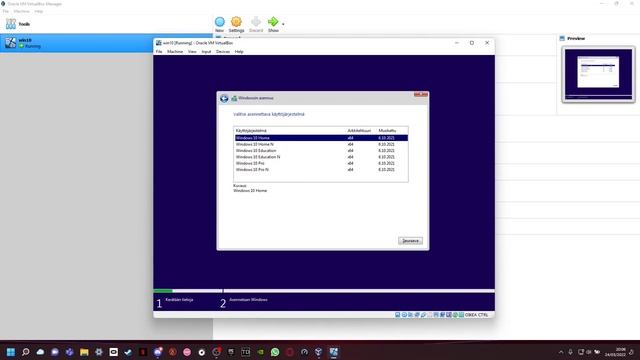Click the optical disc indicator in VM status bar
This screenshot has height=360, width=640.
coord(404,315)
